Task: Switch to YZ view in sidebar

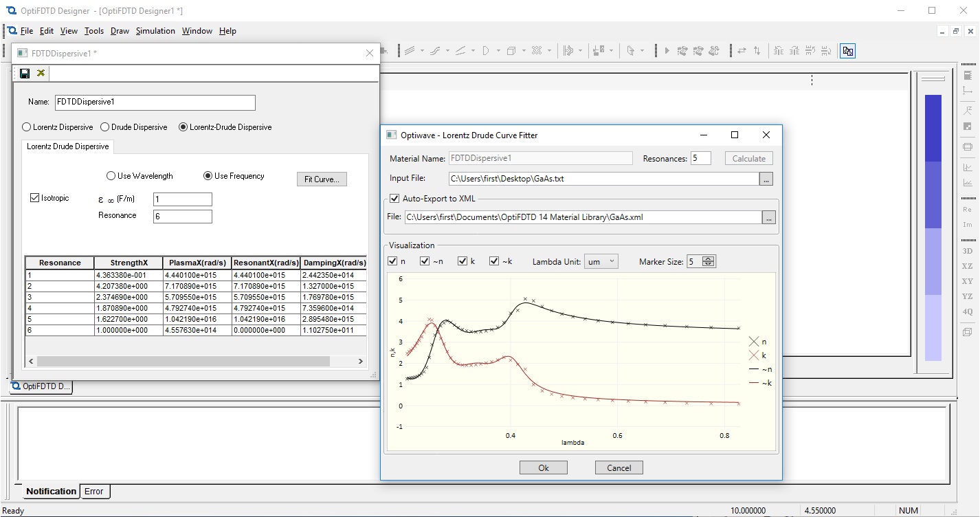Action: 967,296
